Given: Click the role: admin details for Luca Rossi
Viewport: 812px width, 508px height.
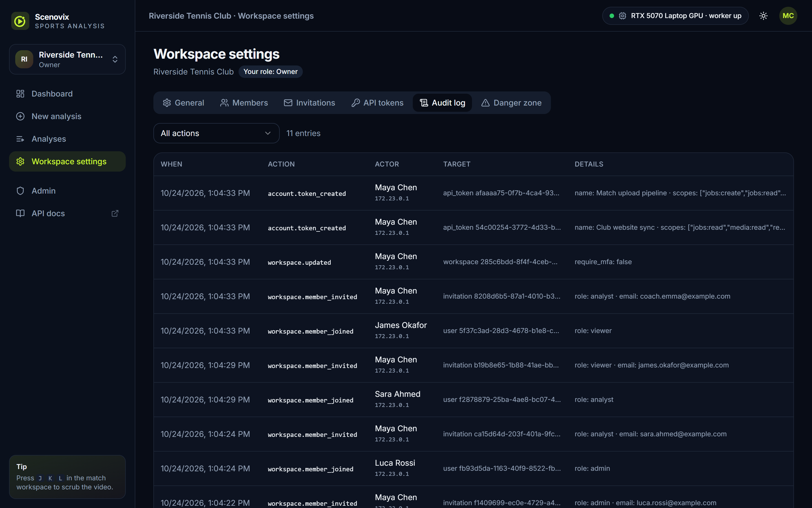Looking at the screenshot, I should (592, 468).
